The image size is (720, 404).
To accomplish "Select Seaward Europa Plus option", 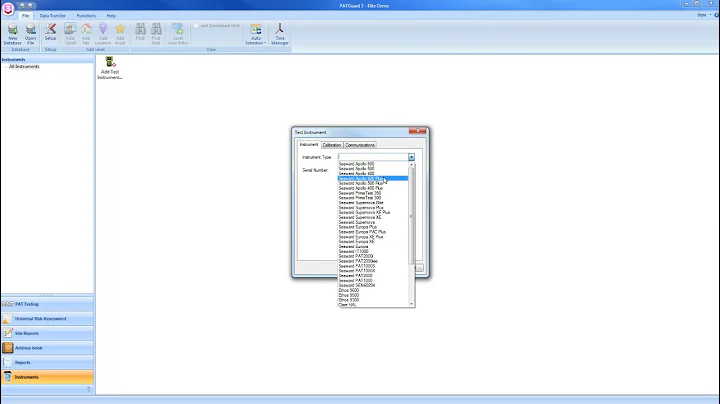I will point(372,227).
